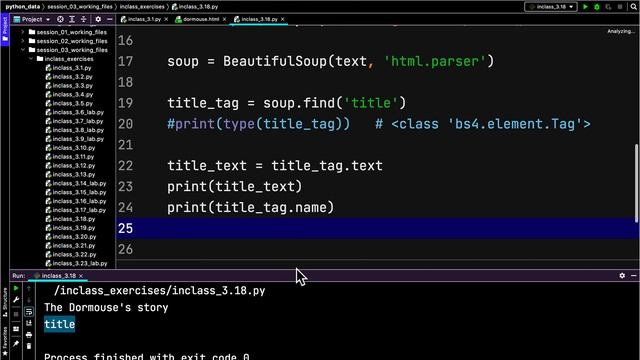Viewport: 640px width, 360px height.
Task: Start the green Debug bug icon
Action: (597, 7)
